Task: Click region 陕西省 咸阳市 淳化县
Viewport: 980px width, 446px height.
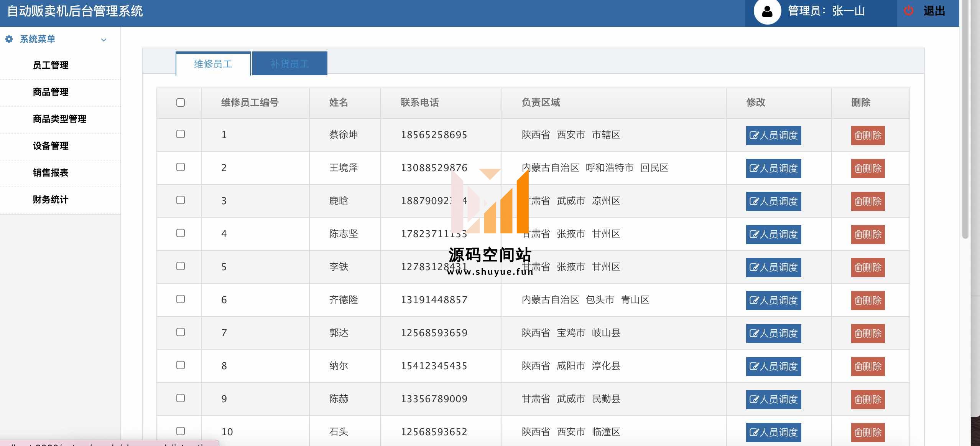Action: 571,366
